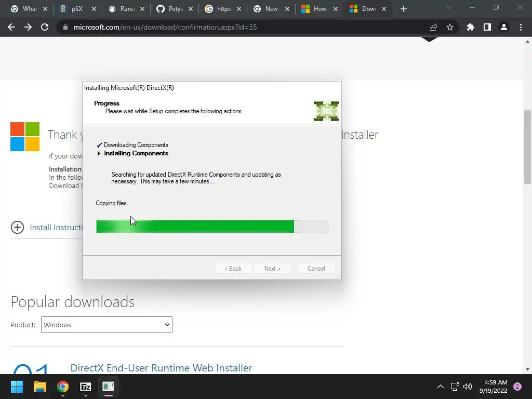
Task: Open the network status tray icon
Action: tap(455, 387)
